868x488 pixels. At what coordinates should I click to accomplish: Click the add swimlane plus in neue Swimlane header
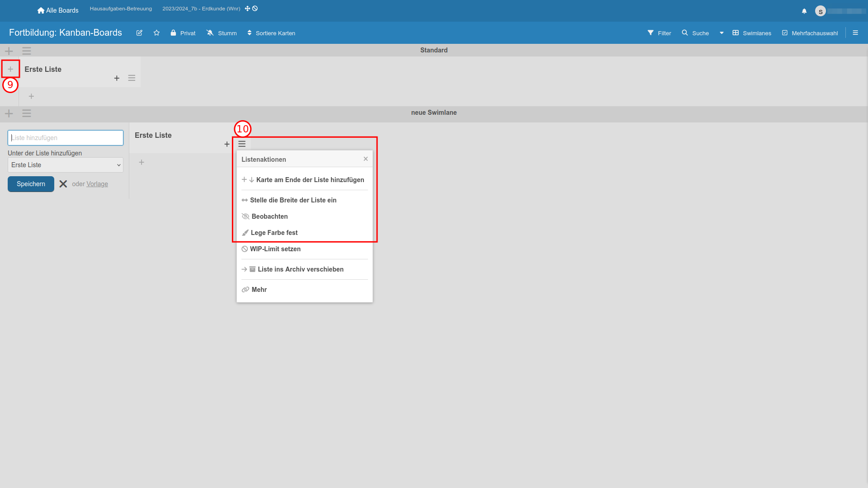9,113
